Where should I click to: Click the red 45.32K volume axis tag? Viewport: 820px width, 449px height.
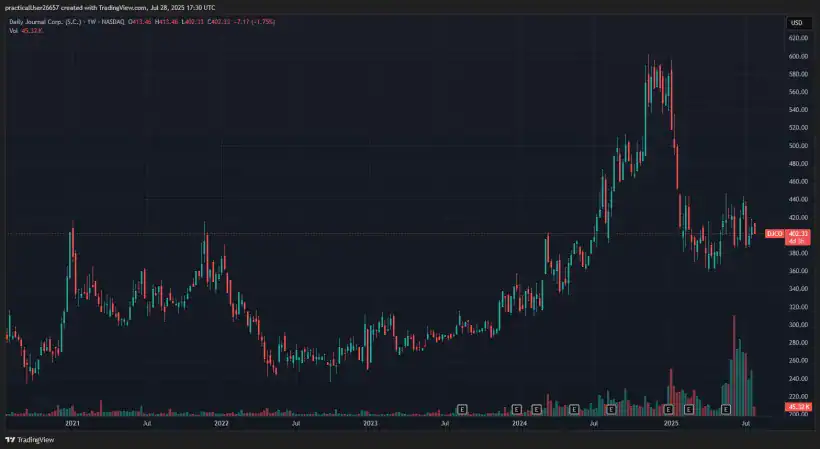pyautogui.click(x=797, y=407)
